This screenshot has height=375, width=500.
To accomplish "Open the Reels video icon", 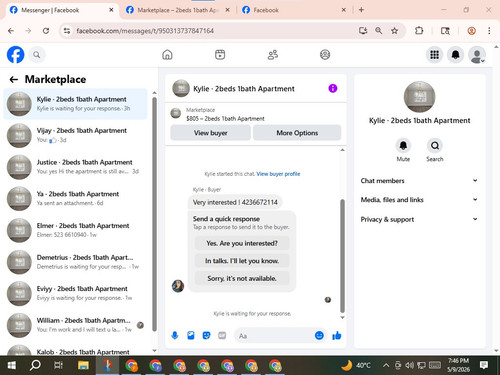I will point(220,54).
